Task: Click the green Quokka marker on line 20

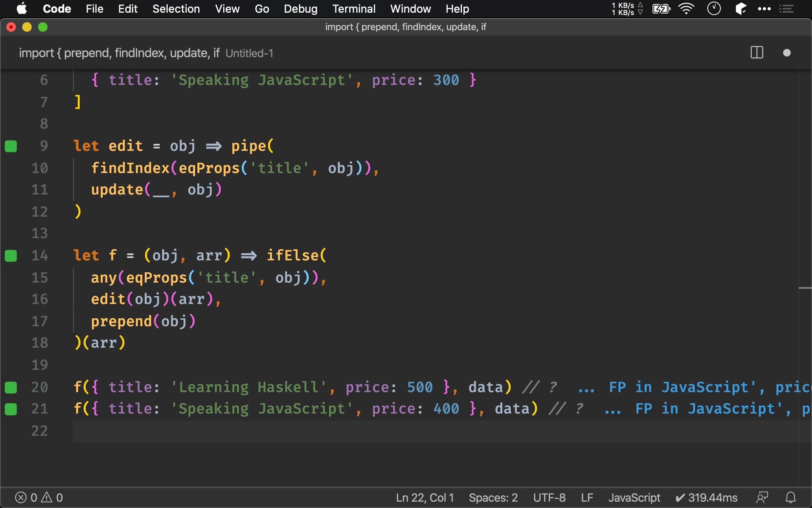Action: click(11, 387)
